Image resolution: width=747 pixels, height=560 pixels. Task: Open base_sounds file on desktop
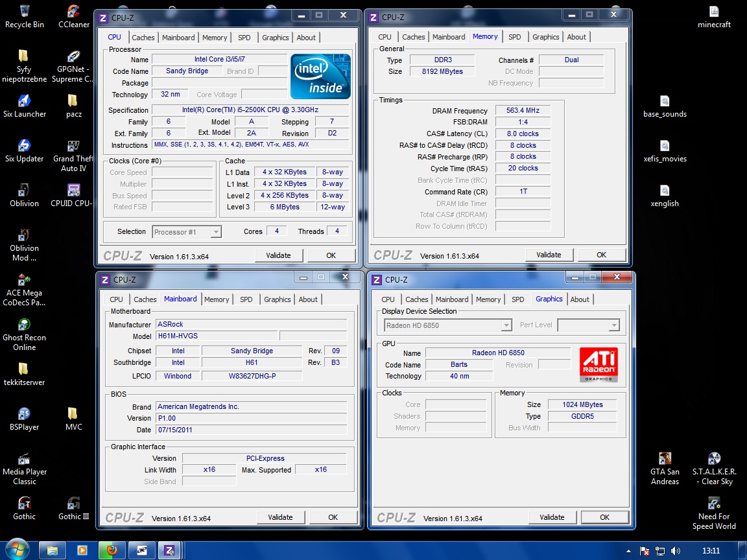point(665,106)
